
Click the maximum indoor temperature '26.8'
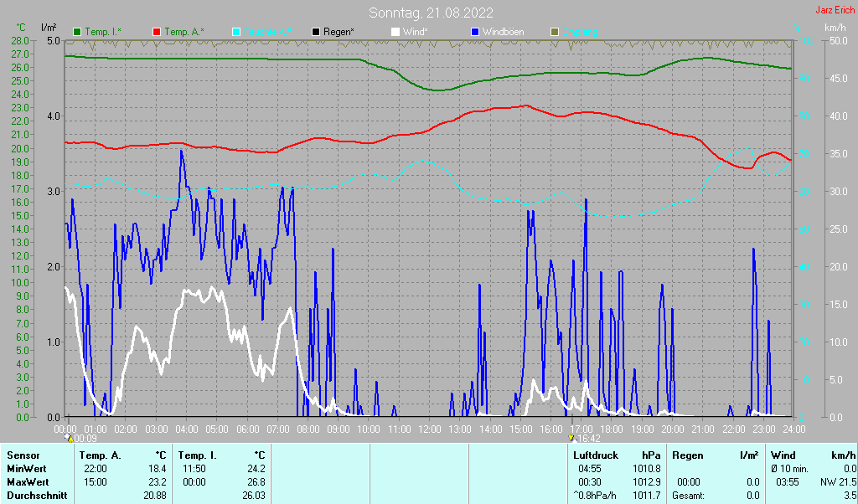tap(255, 482)
